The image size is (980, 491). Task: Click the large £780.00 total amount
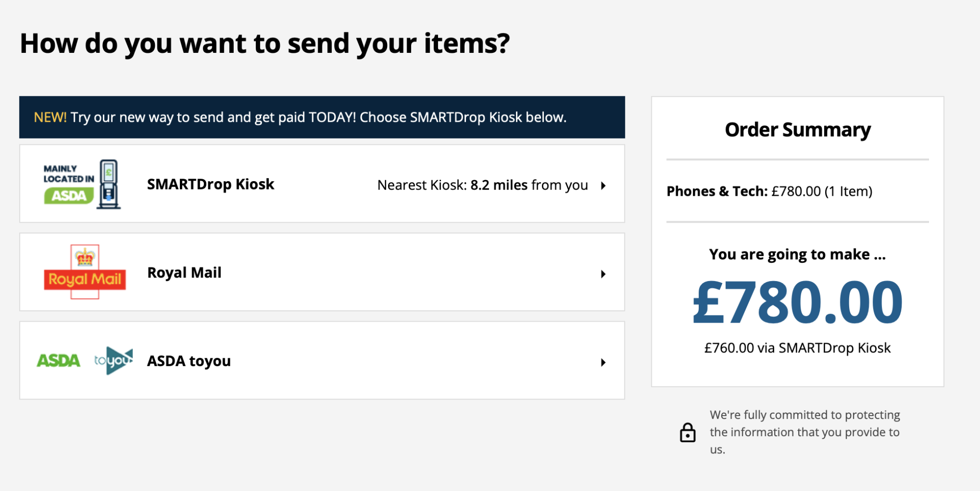click(797, 302)
